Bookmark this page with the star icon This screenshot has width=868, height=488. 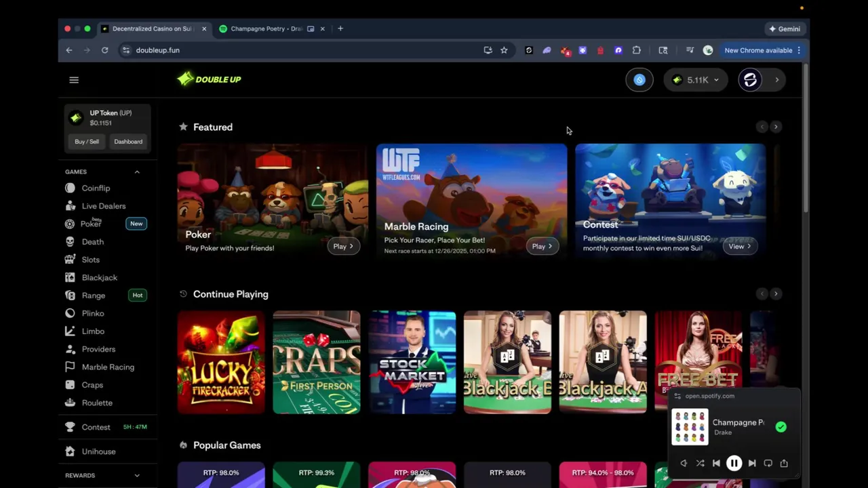click(504, 50)
